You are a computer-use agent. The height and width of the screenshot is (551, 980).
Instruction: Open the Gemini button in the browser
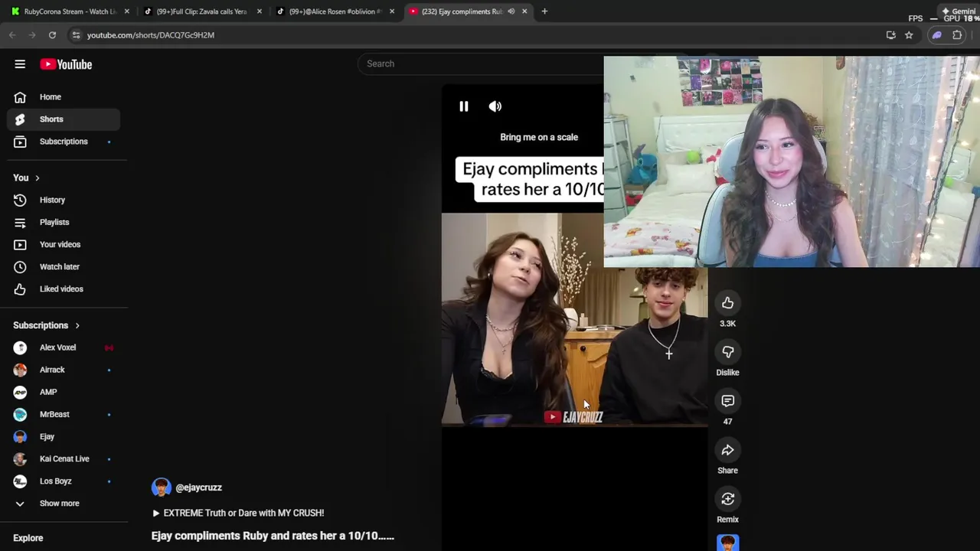click(x=958, y=11)
